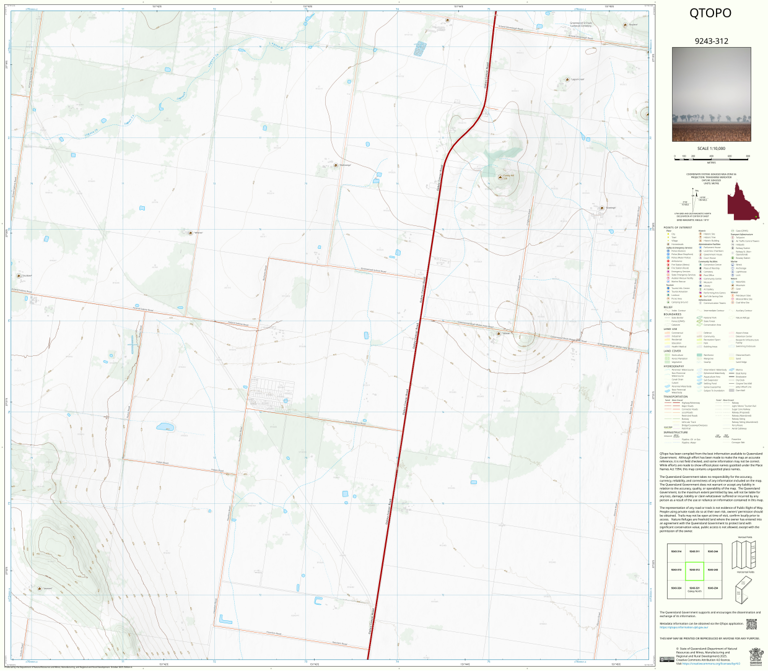The image size is (768, 671).
Task: Click the Creative Commons BY badge
Action: tap(667, 660)
